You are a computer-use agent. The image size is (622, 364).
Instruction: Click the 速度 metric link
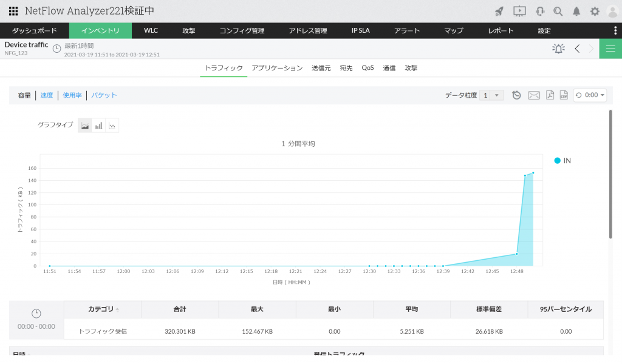pyautogui.click(x=46, y=95)
